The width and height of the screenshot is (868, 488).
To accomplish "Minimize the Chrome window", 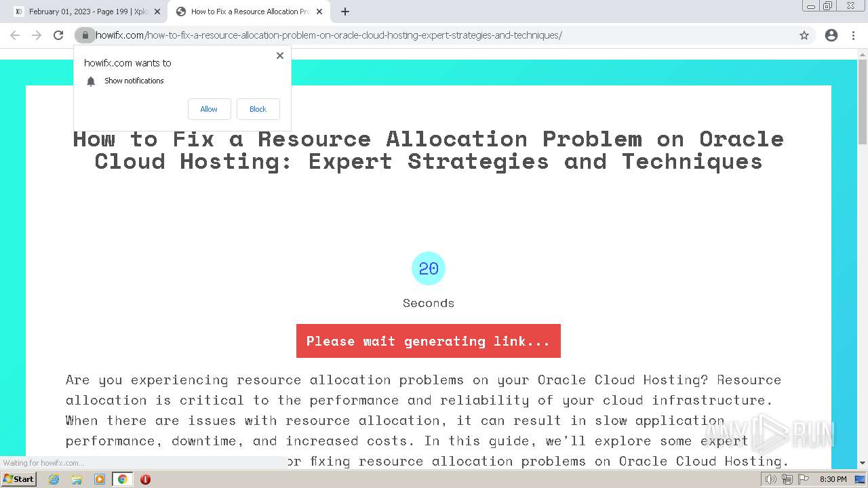I will 810,6.
